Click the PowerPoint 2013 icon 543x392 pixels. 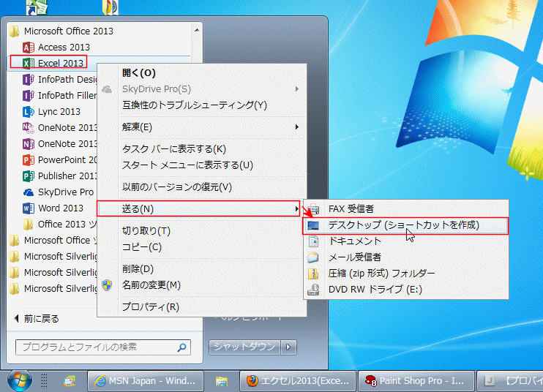coord(29,160)
